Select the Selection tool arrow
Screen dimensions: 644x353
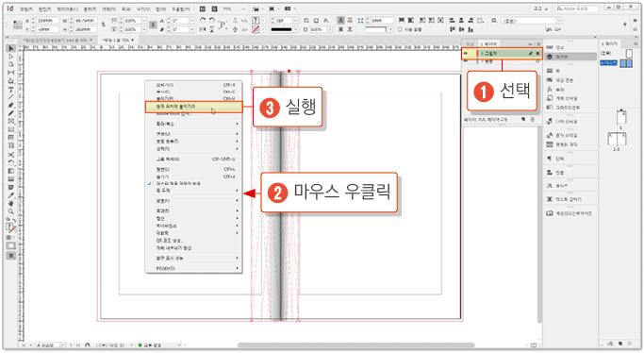pyautogui.click(x=11, y=48)
